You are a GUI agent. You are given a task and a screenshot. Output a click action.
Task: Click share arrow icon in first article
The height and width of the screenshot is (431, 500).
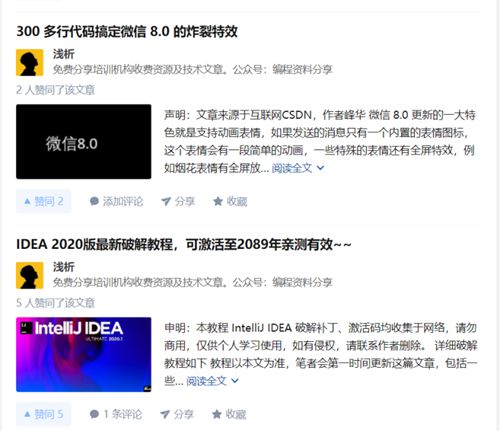(166, 201)
